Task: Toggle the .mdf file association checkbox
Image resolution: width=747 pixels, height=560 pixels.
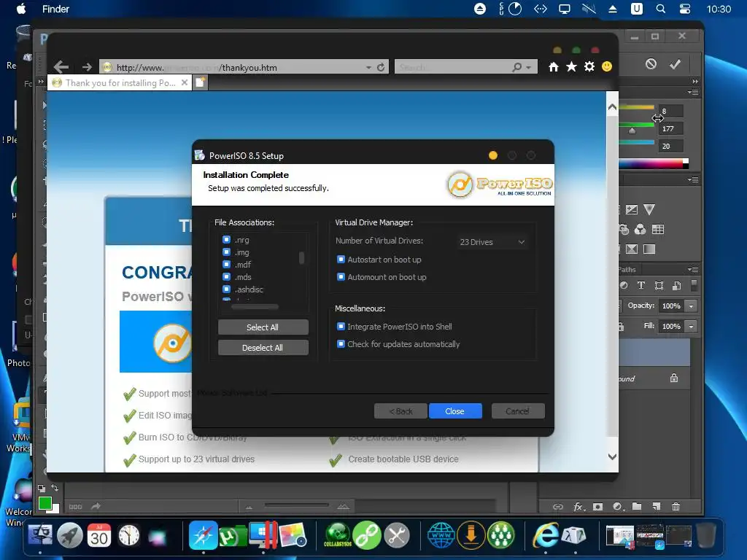Action: pyautogui.click(x=227, y=264)
